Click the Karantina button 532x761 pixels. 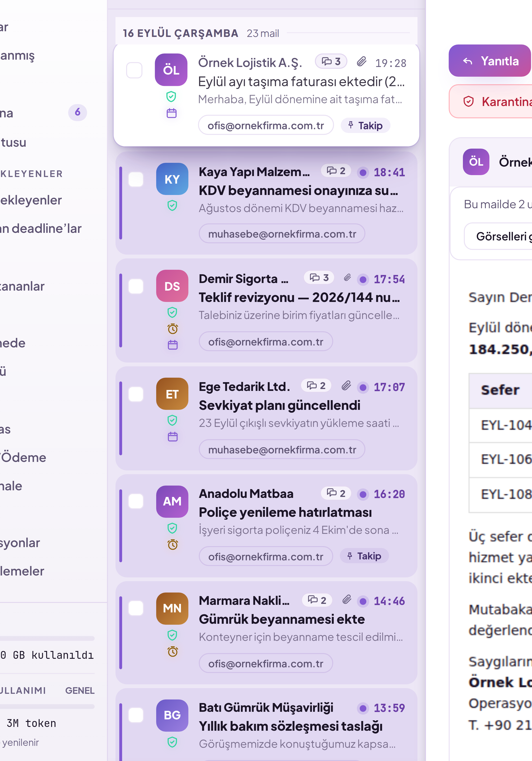(x=491, y=102)
